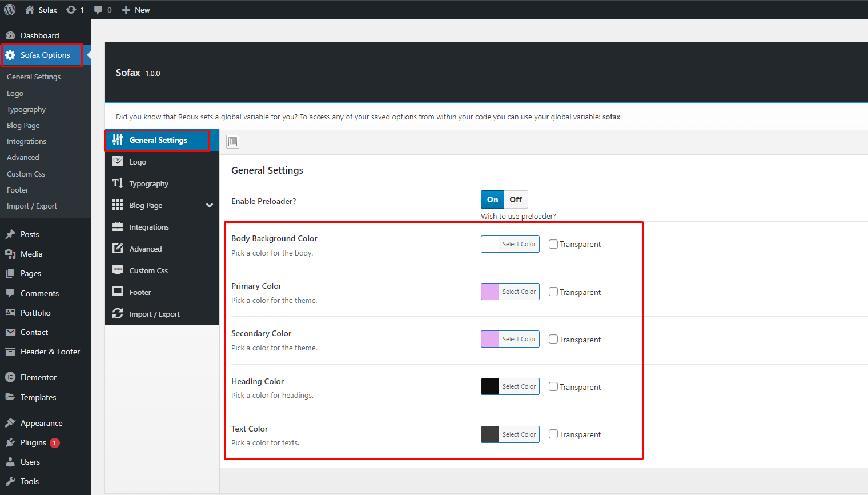The image size is (868, 495).
Task: Click the Media icon in sidebar
Action: 10,254
